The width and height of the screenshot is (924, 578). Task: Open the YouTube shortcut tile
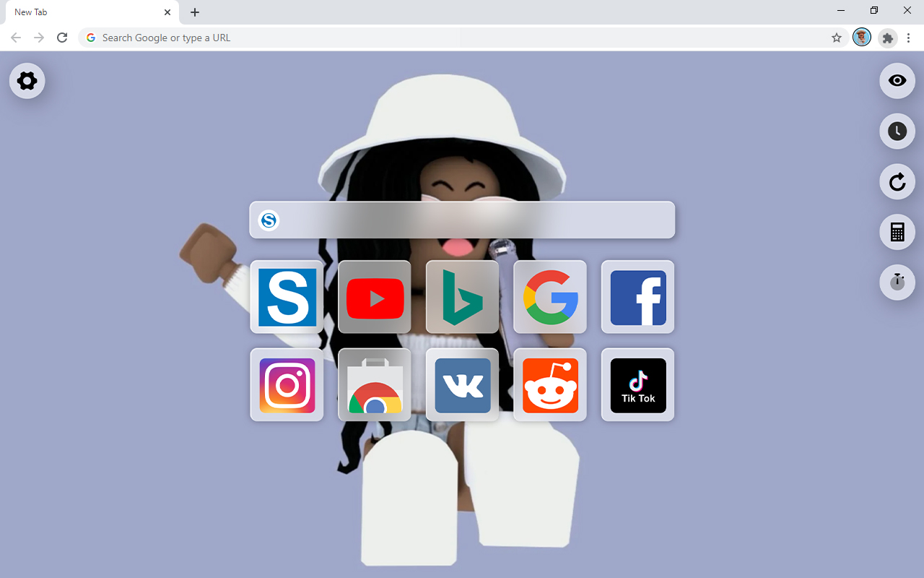pyautogui.click(x=375, y=297)
